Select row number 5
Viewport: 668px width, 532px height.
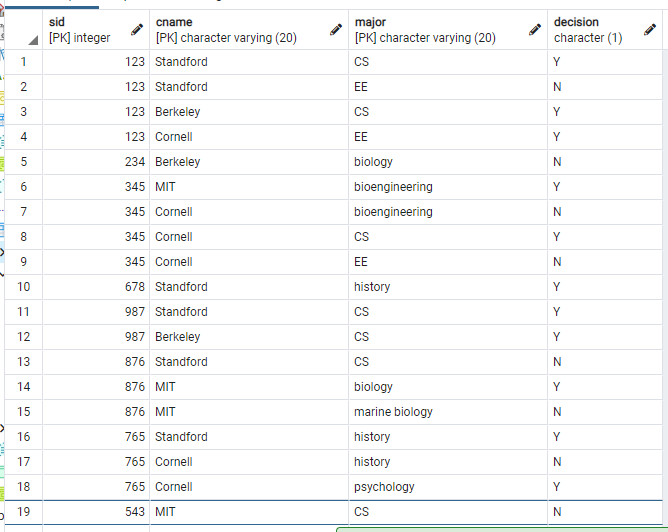coord(23,162)
